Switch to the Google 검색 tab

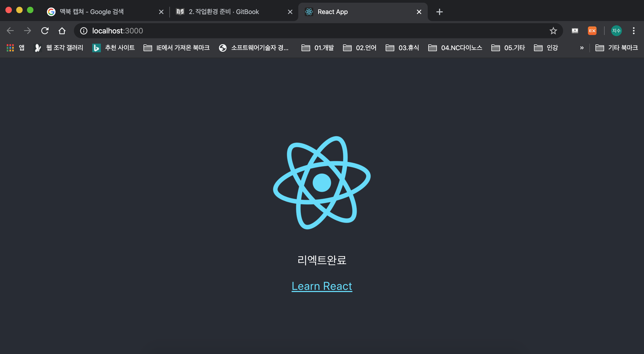pos(92,12)
